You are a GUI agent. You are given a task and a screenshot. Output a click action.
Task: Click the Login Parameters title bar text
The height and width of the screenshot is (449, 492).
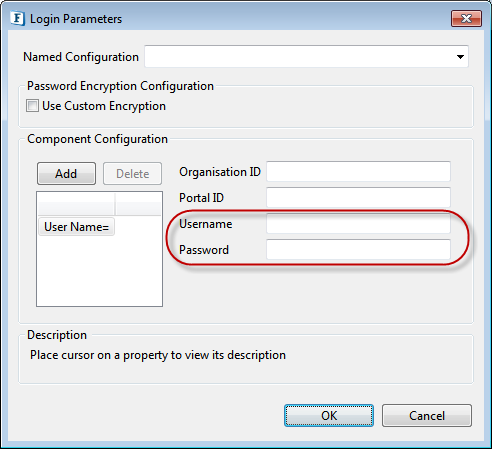pyautogui.click(x=76, y=19)
